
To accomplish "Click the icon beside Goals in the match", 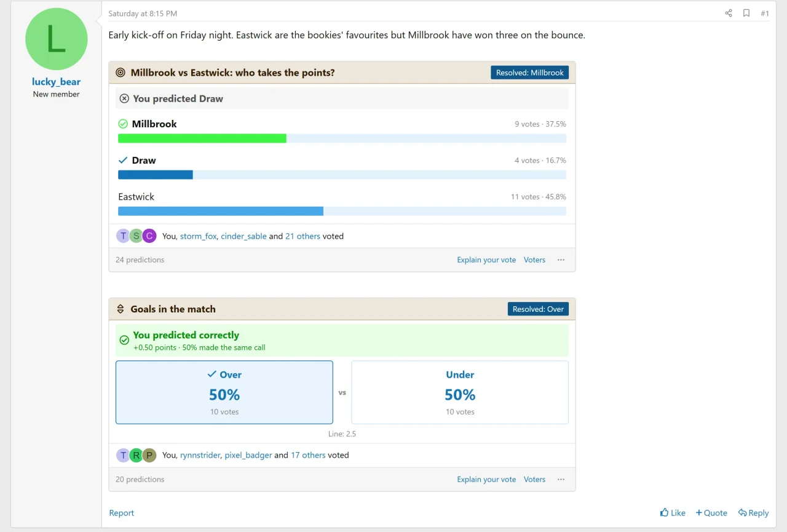I will coord(121,309).
